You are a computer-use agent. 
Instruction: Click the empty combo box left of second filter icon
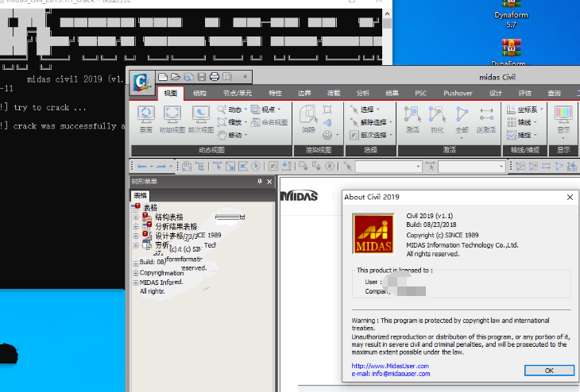[389, 167]
